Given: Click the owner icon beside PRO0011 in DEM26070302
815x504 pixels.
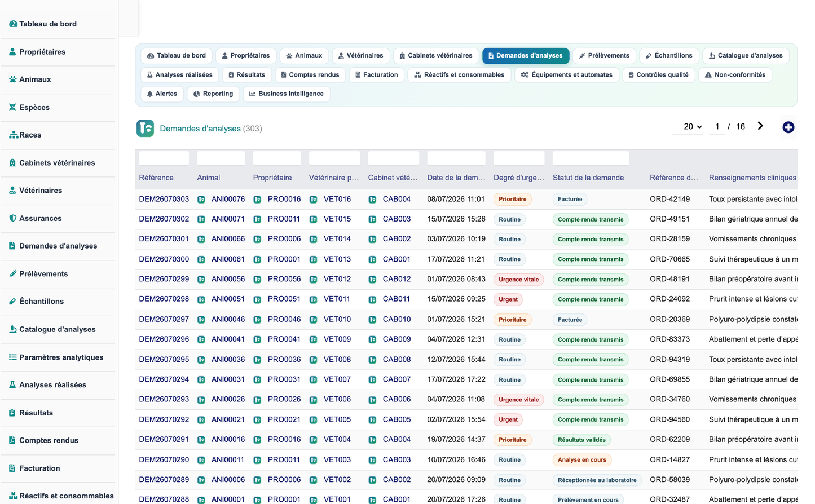Looking at the screenshot, I should click(x=257, y=219).
